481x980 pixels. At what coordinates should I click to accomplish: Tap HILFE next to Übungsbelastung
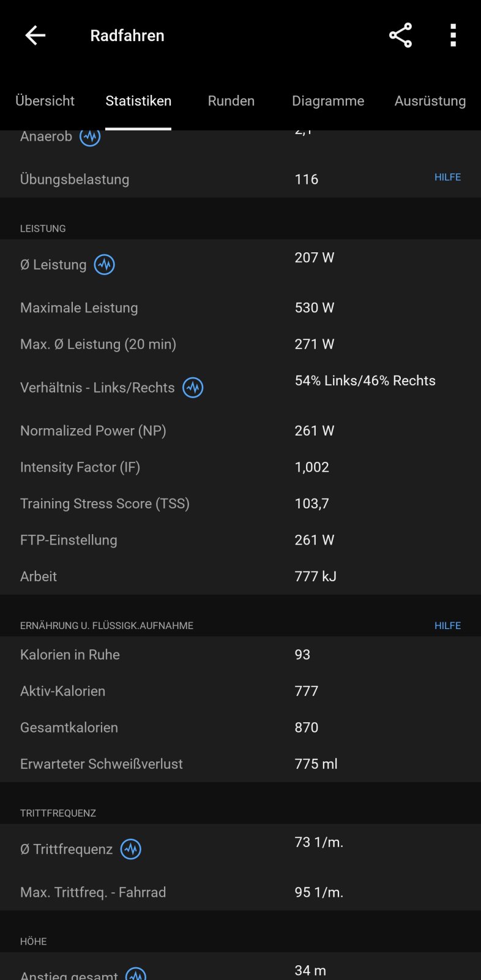[x=447, y=177]
